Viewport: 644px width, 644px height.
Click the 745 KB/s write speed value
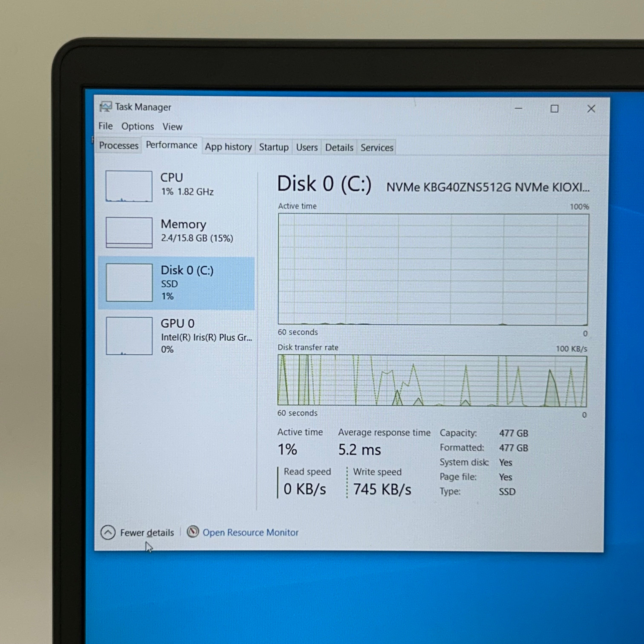[382, 489]
